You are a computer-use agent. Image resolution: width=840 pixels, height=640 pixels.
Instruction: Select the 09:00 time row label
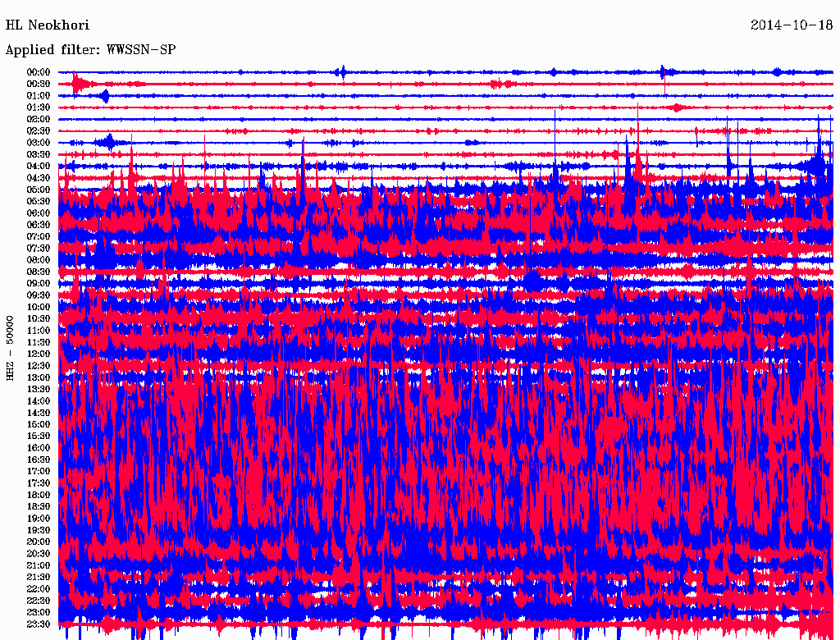[x=39, y=284]
